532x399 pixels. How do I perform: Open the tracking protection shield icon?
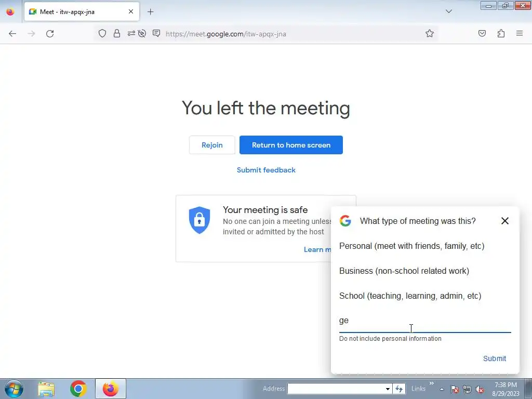pyautogui.click(x=102, y=33)
